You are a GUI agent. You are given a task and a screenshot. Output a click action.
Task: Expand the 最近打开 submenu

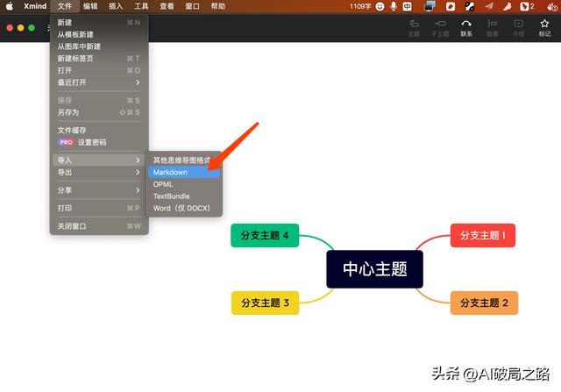[98, 82]
